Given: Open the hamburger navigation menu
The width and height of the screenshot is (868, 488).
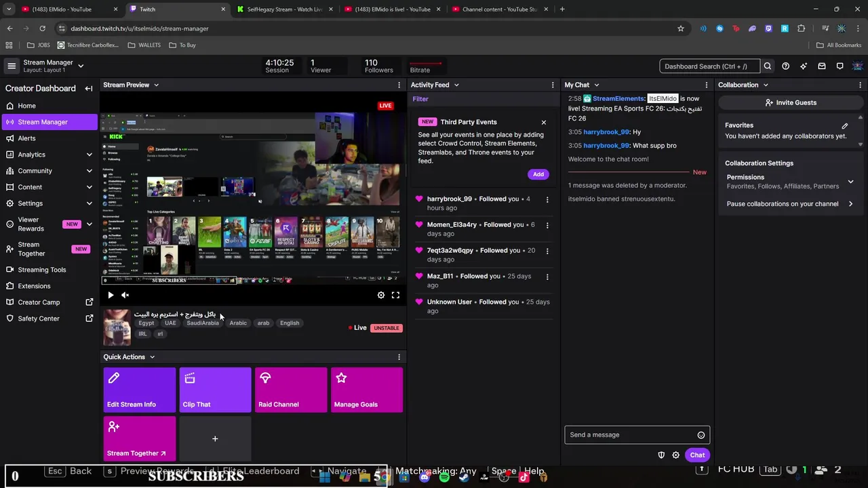Looking at the screenshot, I should coord(12,66).
